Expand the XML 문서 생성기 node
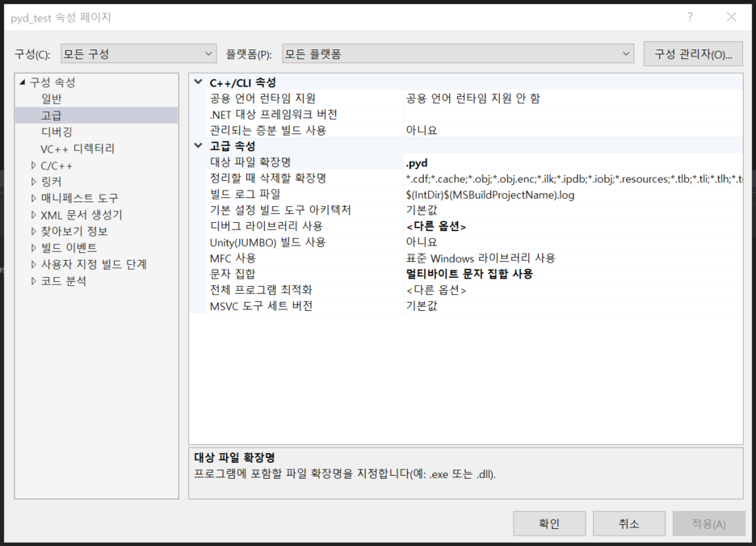 click(33, 215)
